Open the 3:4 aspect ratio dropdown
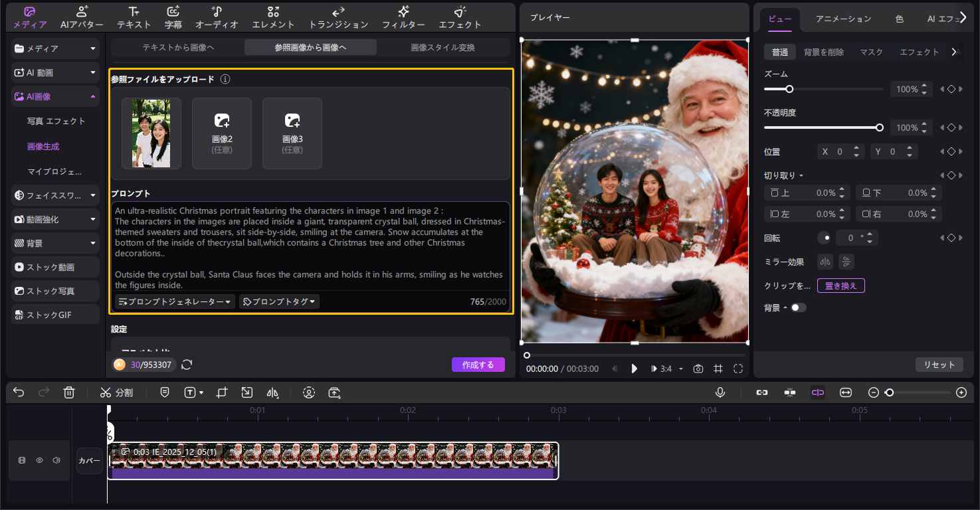This screenshot has height=510, width=980. tap(666, 369)
